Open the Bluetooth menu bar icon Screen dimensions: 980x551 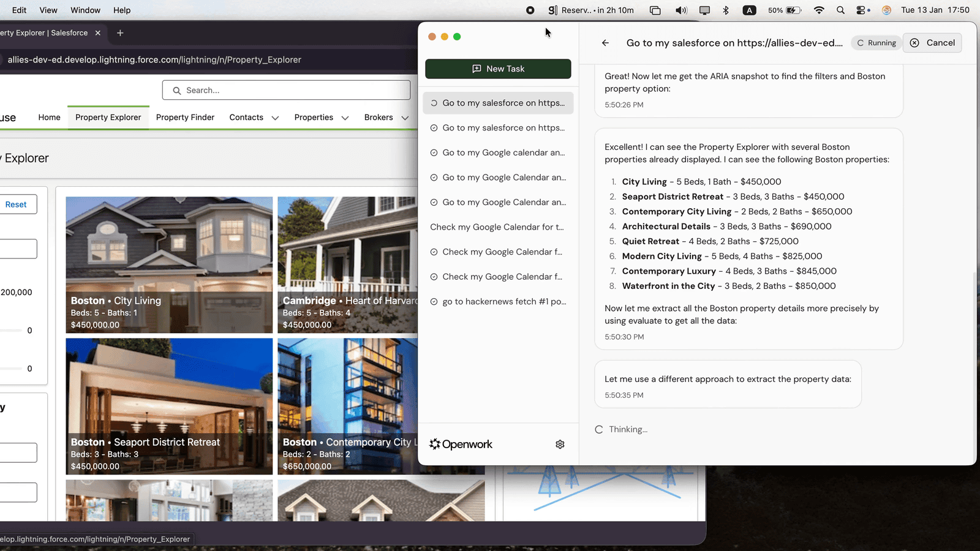click(x=726, y=10)
